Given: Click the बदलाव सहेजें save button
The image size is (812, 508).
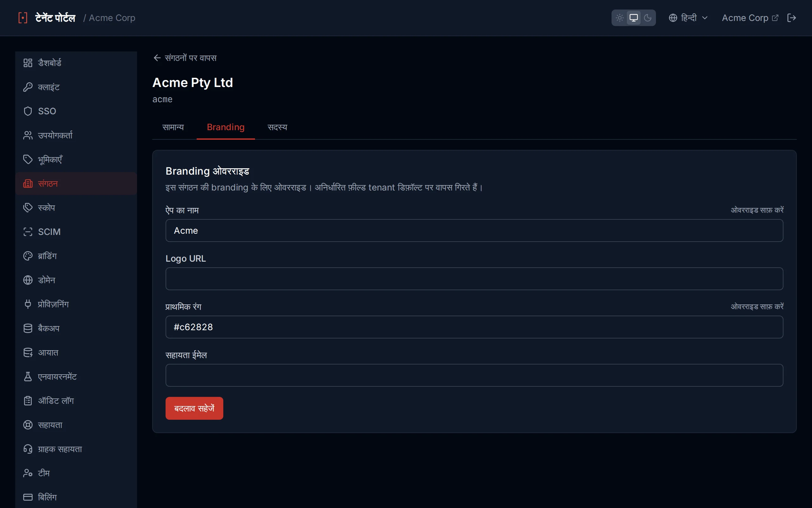Looking at the screenshot, I should [194, 408].
